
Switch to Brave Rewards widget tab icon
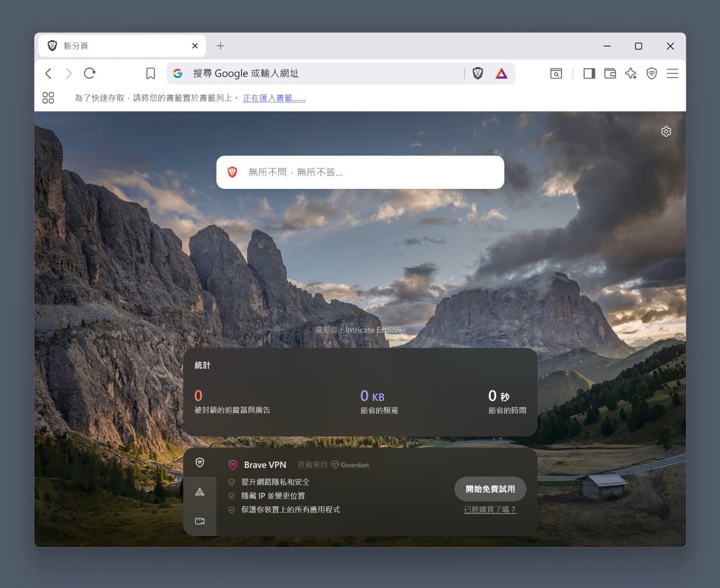200,492
